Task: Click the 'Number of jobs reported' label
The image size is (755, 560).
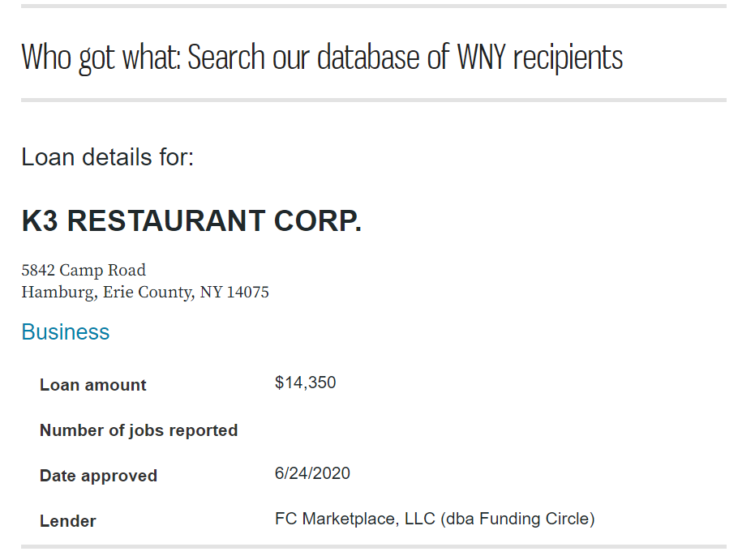Action: [139, 430]
